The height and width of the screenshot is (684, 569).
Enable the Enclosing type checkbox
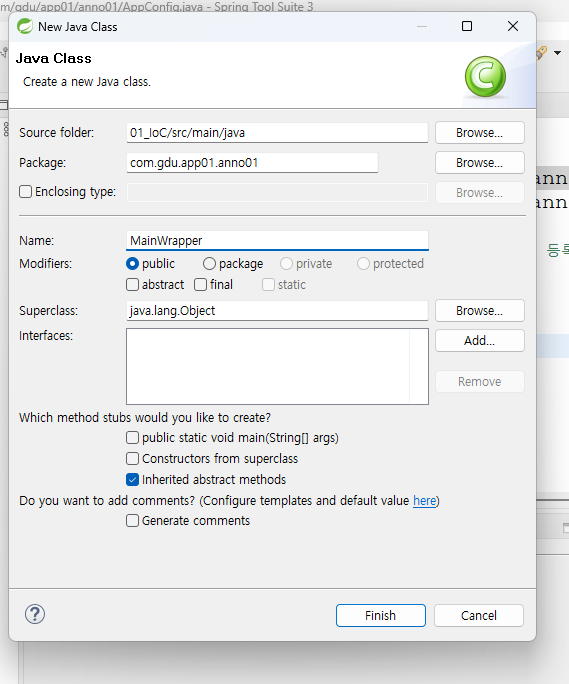click(x=25, y=192)
